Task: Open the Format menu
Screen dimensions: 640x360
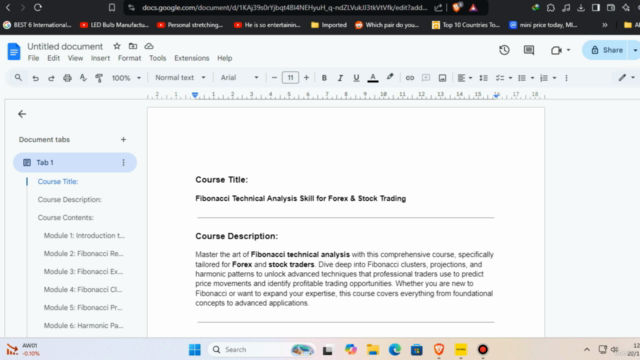Action: coord(129,58)
